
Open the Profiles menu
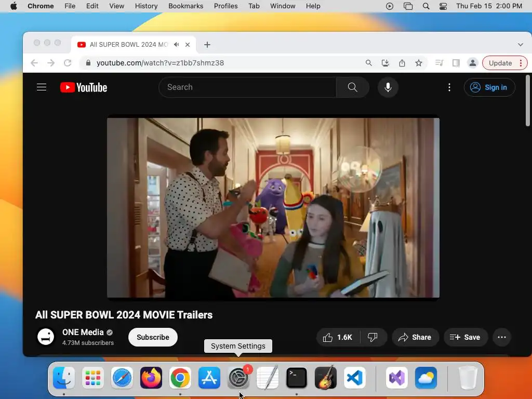click(225, 6)
